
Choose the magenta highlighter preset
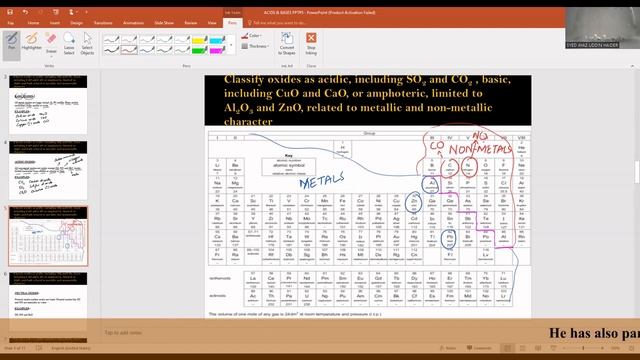coord(217,50)
